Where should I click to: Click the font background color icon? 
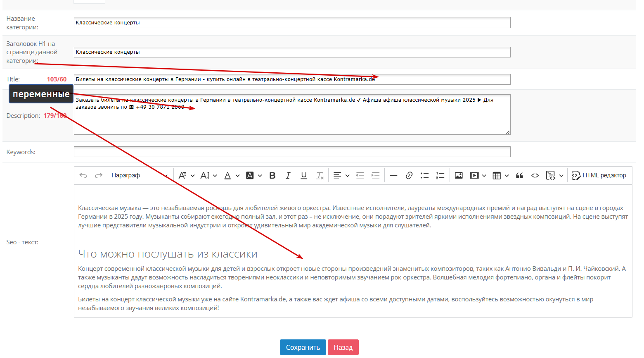[250, 175]
